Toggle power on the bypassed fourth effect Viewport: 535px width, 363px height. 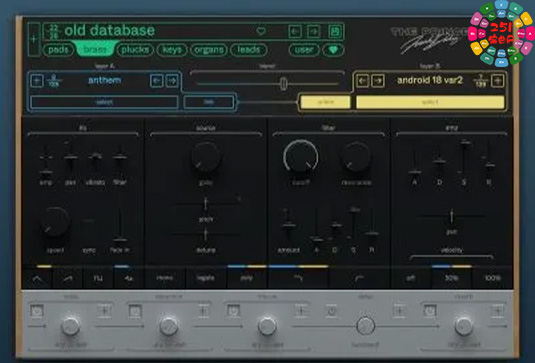click(332, 311)
